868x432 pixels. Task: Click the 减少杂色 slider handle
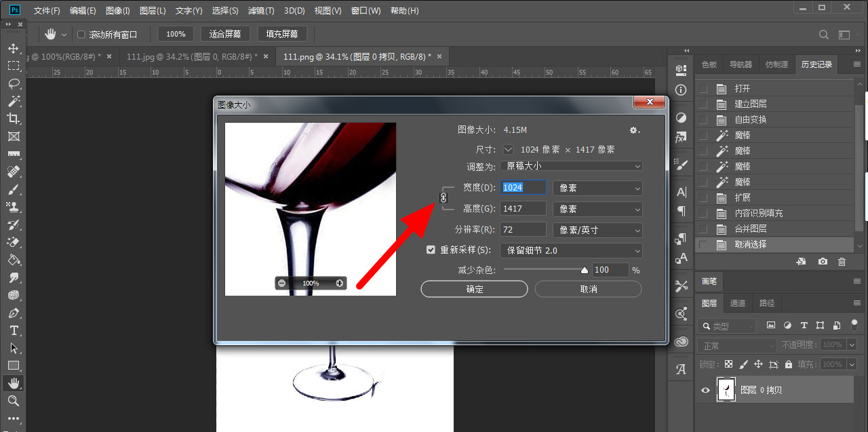pos(585,270)
